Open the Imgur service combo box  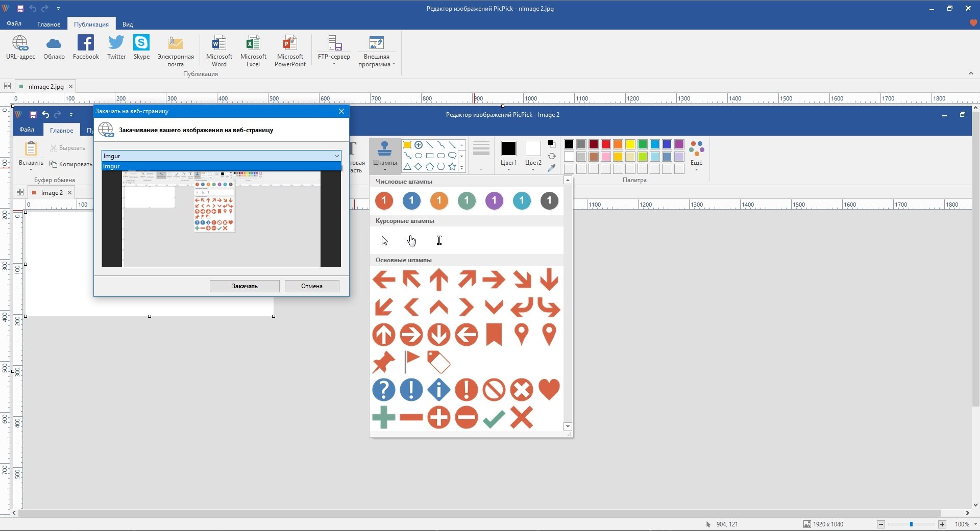point(221,156)
